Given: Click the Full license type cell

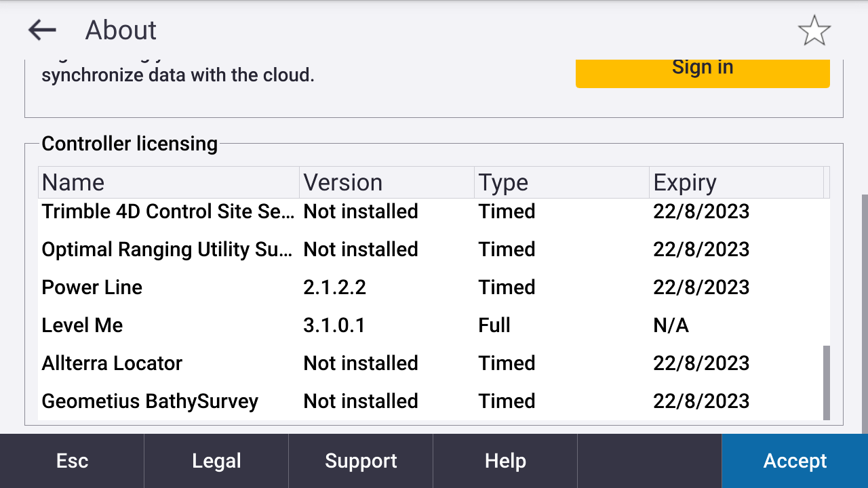Looking at the screenshot, I should (x=494, y=325).
